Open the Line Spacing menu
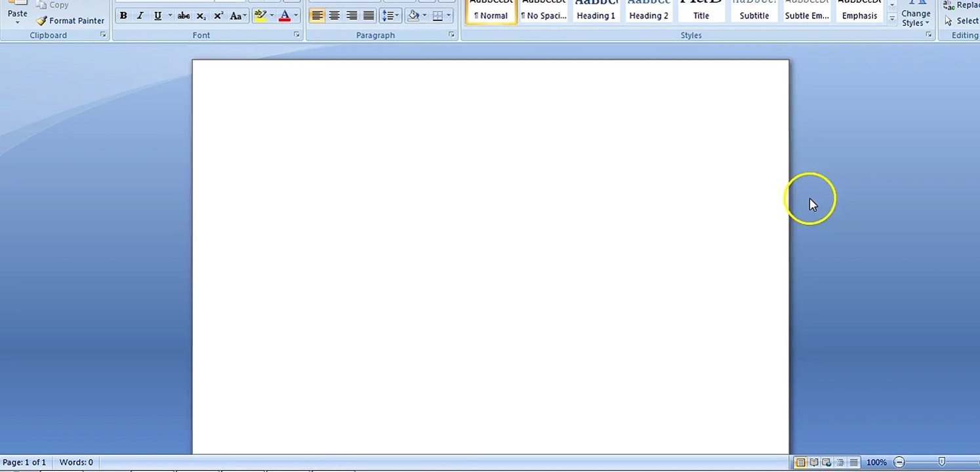 (x=390, y=16)
